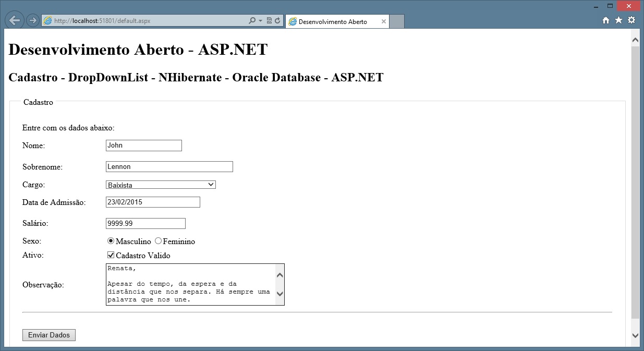Switch to the Desenvolvimento Aberto tab
This screenshot has width=644, height=351.
(333, 22)
